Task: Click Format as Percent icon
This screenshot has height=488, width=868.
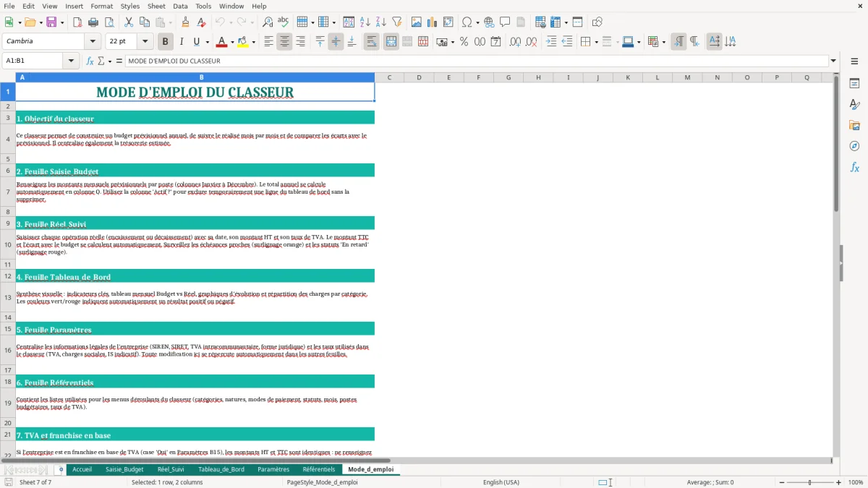Action: [464, 42]
